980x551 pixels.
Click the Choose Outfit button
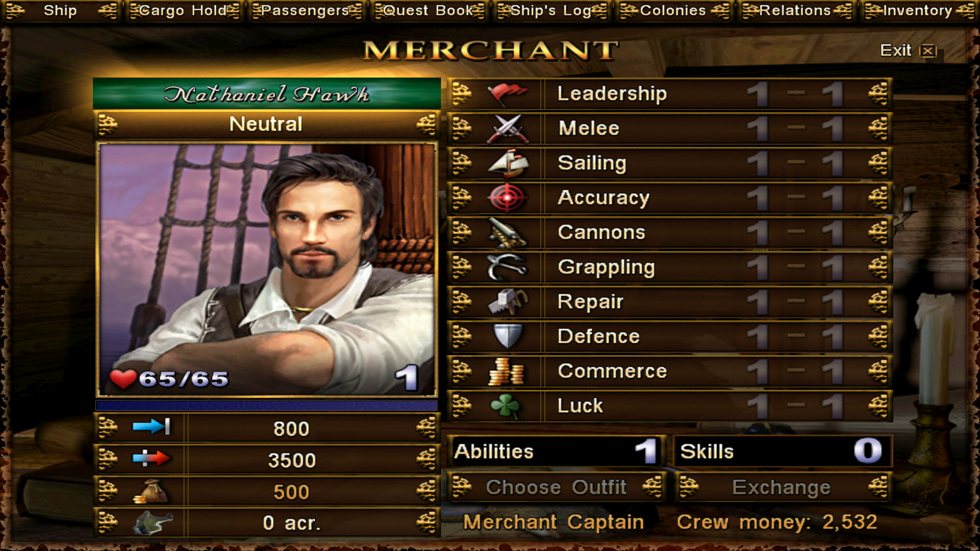click(556, 487)
